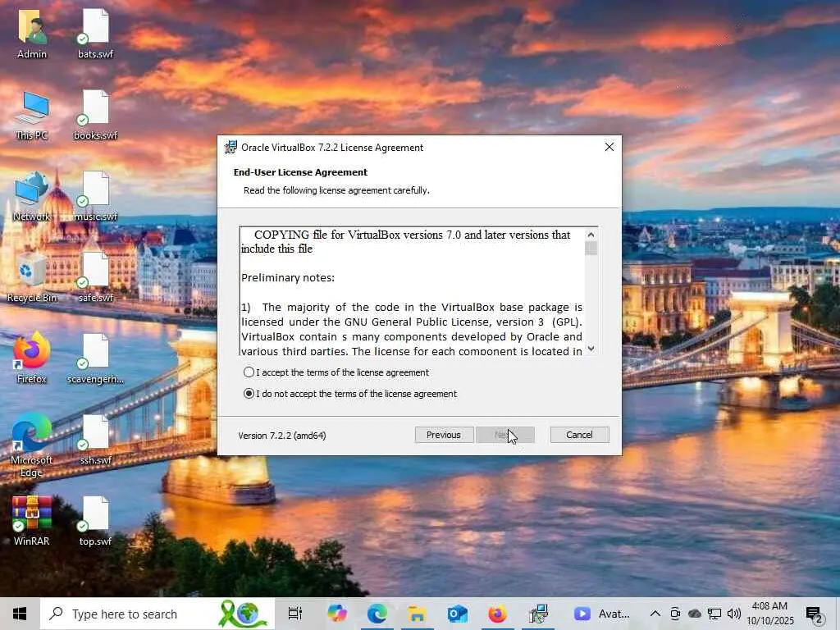The width and height of the screenshot is (840, 630).
Task: Open the clock showing 4:08 AM
Action: [x=769, y=614]
